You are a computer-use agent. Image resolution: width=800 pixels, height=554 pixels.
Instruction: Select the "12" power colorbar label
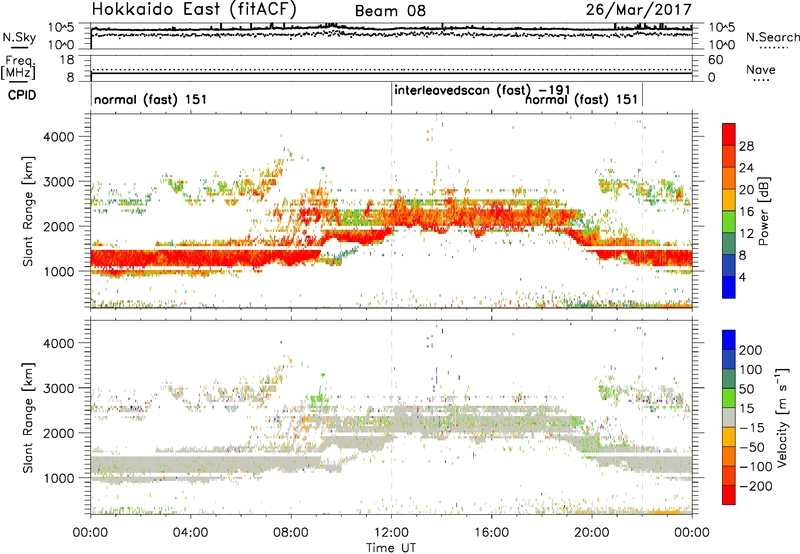pos(746,234)
